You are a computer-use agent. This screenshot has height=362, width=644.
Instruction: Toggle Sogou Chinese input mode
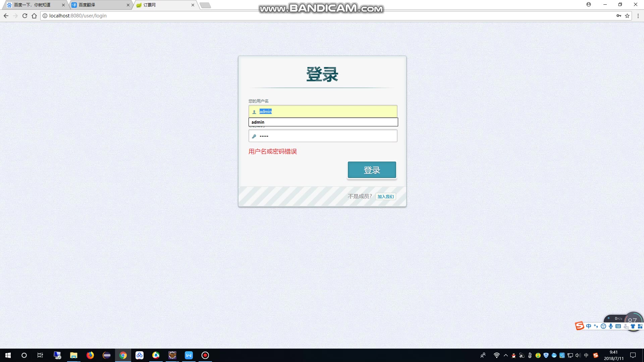[589, 326]
